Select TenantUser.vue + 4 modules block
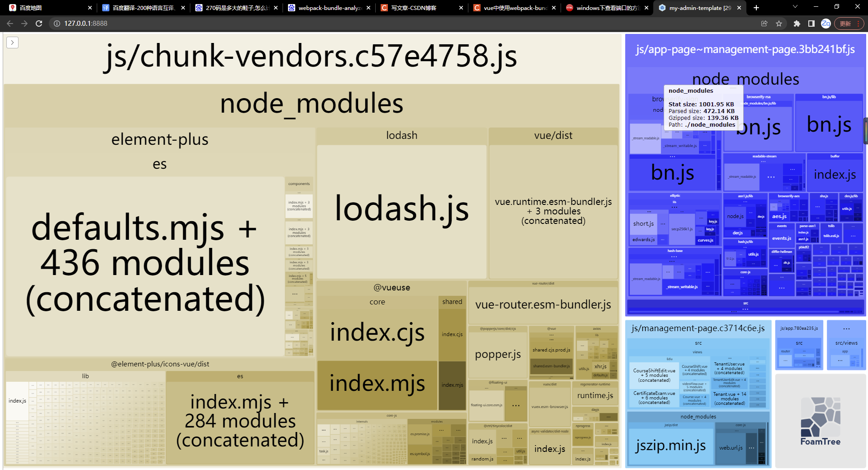 coord(729,368)
